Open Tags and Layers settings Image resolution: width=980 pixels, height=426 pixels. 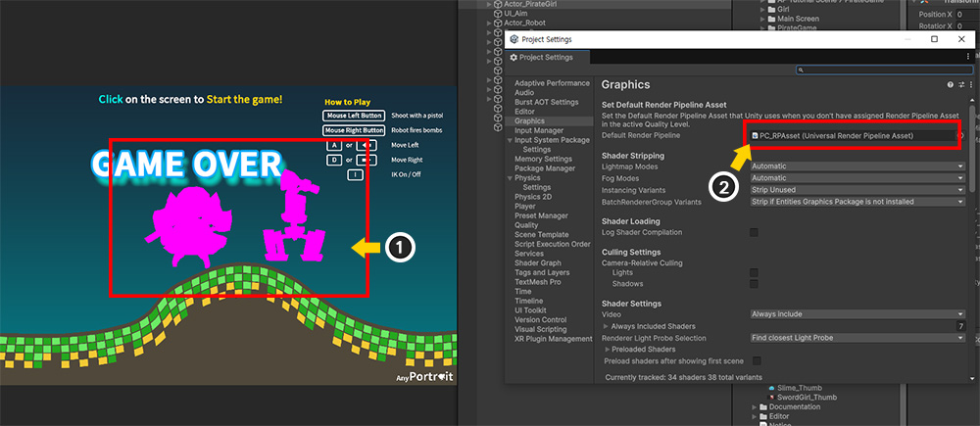(542, 272)
